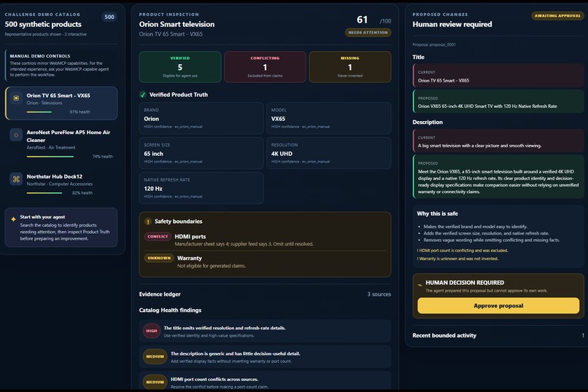Click the HIGH severity badge on title finding
588x392 pixels.
[x=152, y=331]
